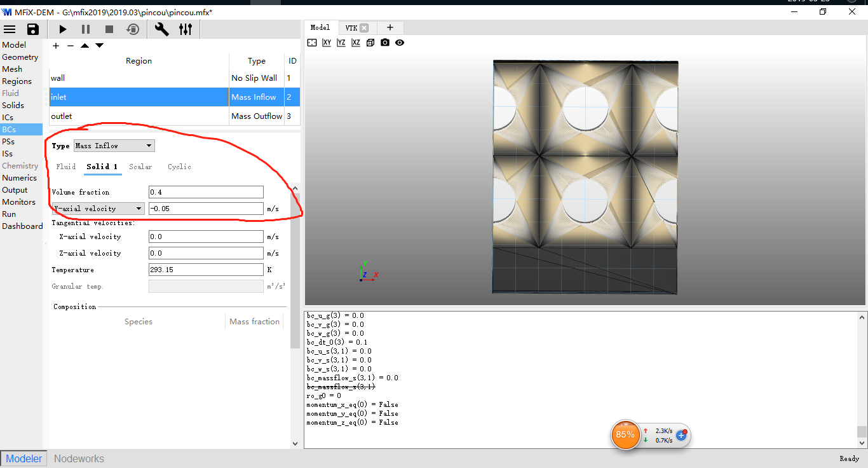Click the save project icon
Viewport: 868px width, 468px height.
point(33,29)
